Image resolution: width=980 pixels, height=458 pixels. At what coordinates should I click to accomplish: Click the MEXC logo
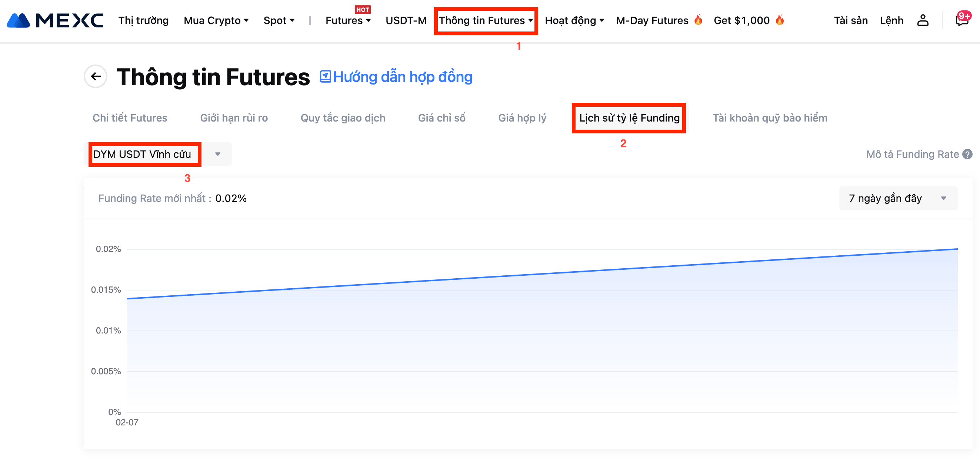(x=55, y=20)
